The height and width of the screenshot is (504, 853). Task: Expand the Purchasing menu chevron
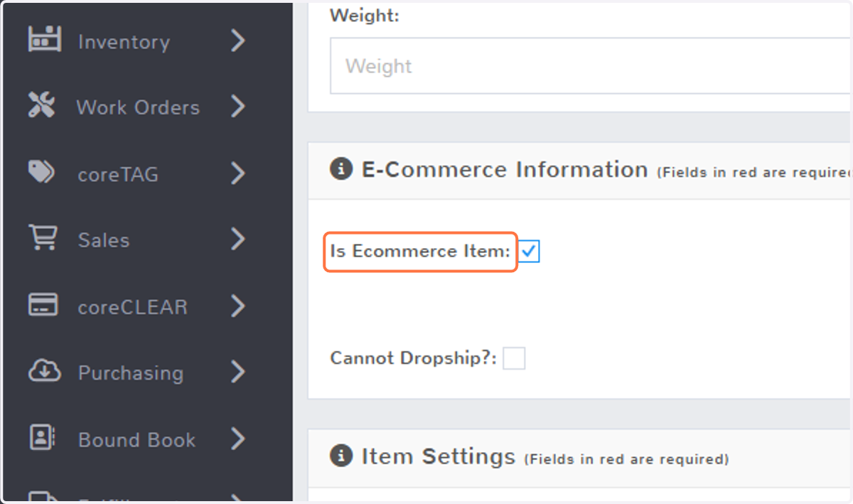coord(237,372)
